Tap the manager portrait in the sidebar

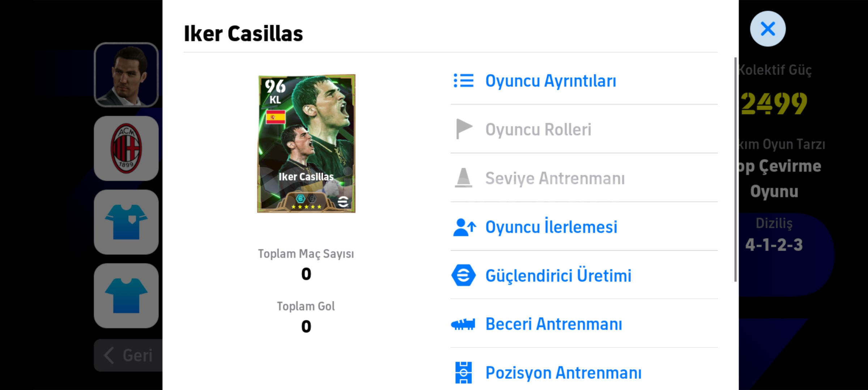[126, 75]
